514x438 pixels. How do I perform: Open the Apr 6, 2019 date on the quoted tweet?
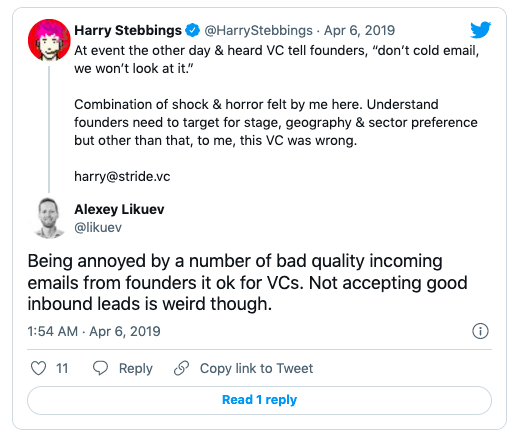click(359, 31)
